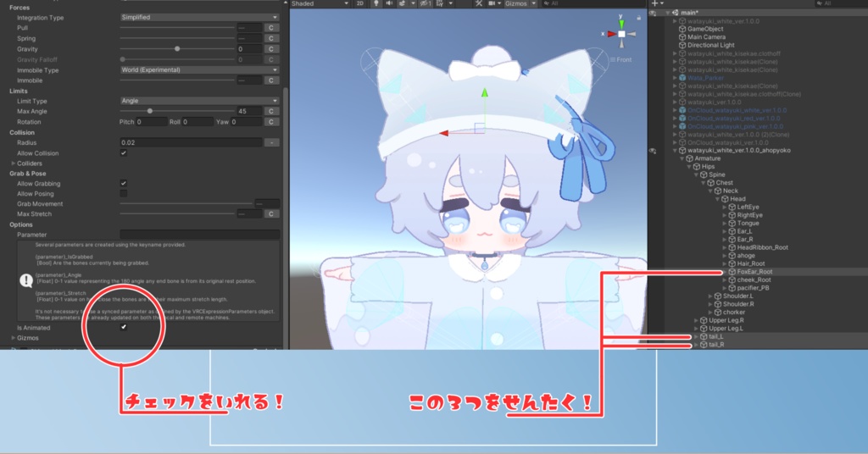Open scene camera settings icon
This screenshot has height=454, width=868.
click(491, 3)
